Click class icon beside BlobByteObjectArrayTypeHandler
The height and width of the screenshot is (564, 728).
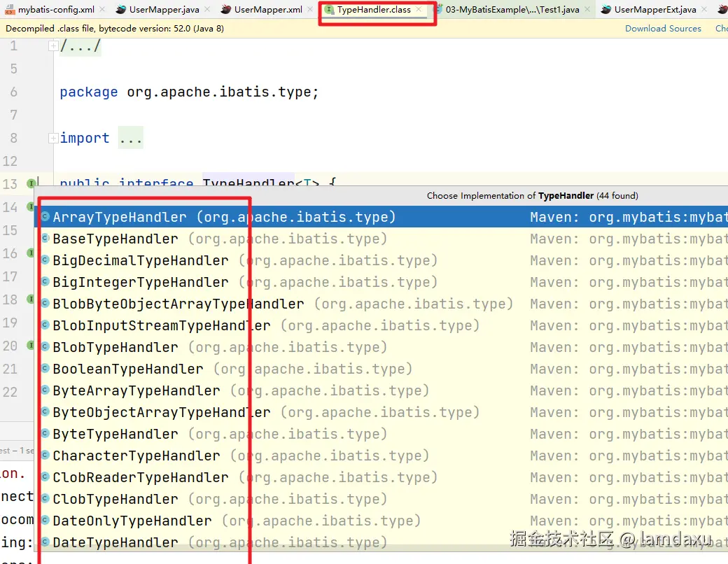tap(45, 303)
